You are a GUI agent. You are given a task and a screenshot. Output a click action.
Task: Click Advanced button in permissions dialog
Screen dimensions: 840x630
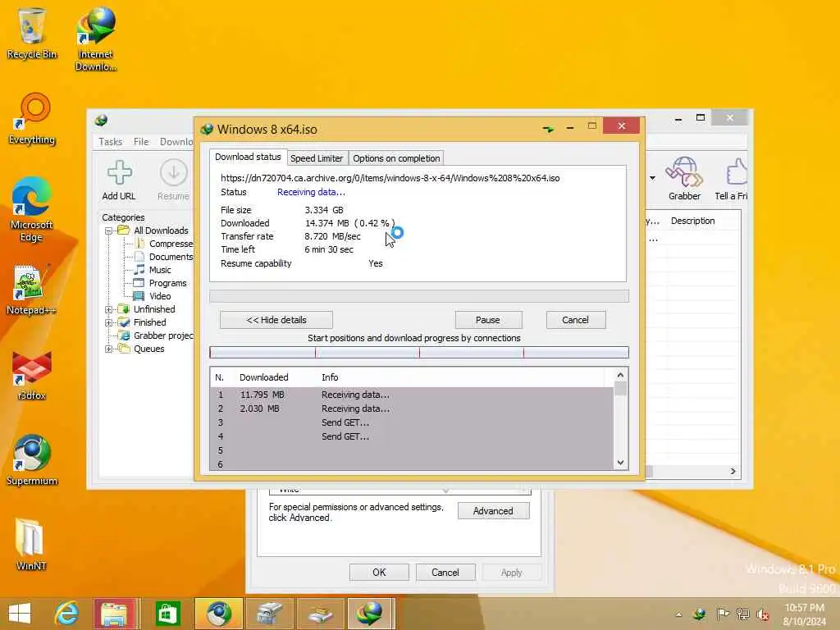[493, 511]
